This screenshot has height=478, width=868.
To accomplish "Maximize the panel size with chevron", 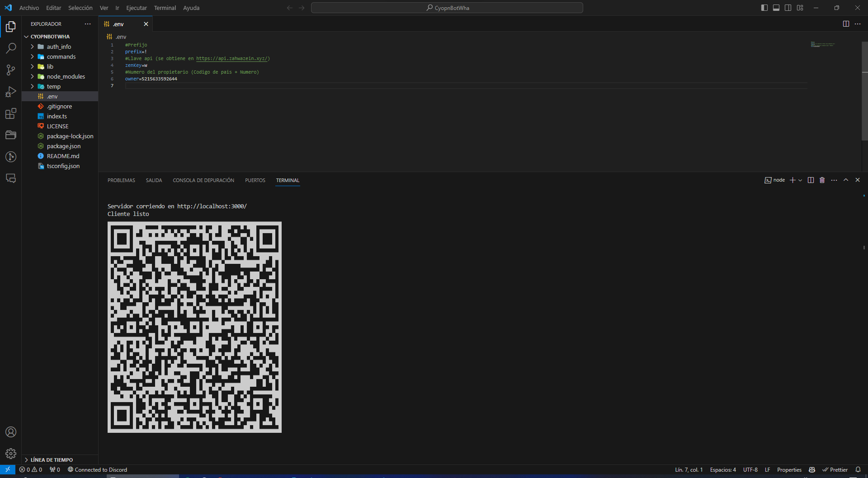I will click(846, 180).
